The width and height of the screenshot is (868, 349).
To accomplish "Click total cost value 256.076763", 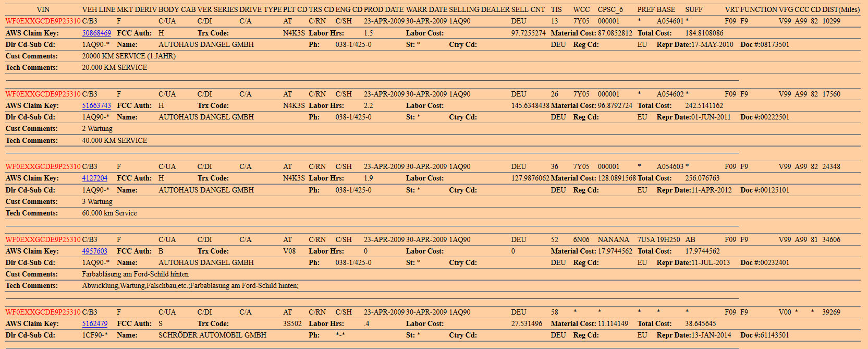I will [x=702, y=178].
